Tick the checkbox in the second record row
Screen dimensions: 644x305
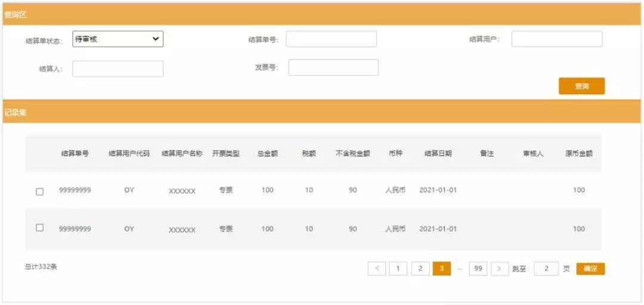coord(40,228)
